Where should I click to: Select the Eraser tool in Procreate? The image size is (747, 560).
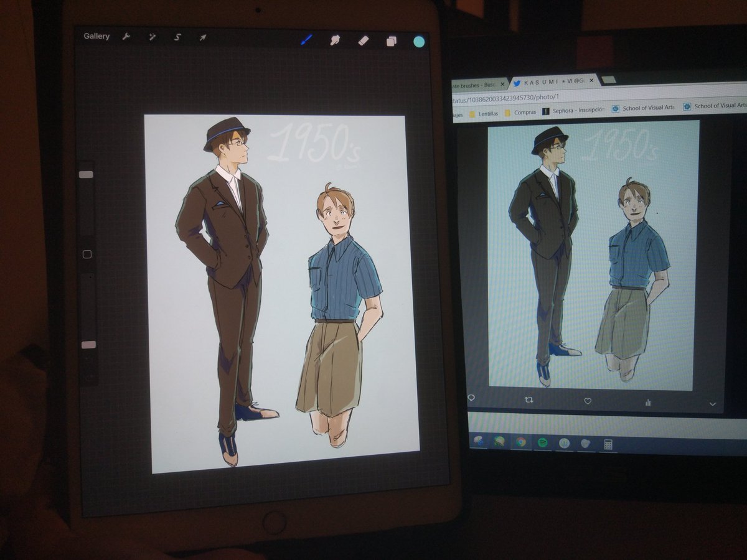pyautogui.click(x=364, y=40)
